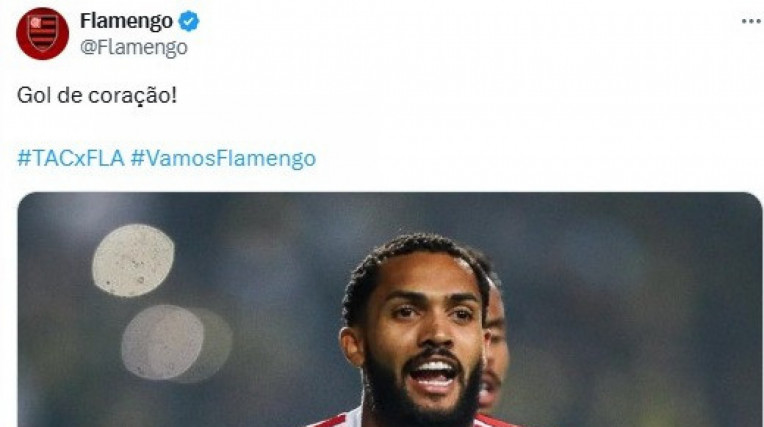Click the upper blurred light circle in photo
The width and height of the screenshot is (764, 427).
pos(133,260)
